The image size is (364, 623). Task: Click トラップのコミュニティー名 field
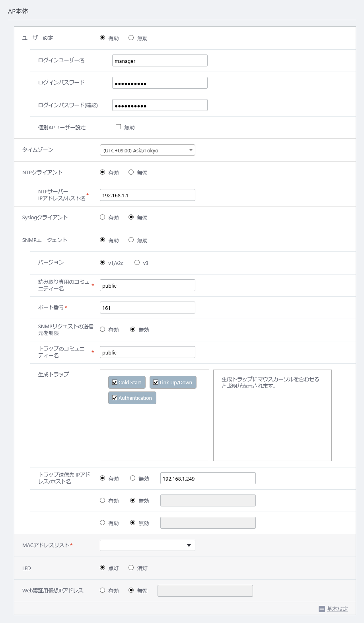coord(147,352)
